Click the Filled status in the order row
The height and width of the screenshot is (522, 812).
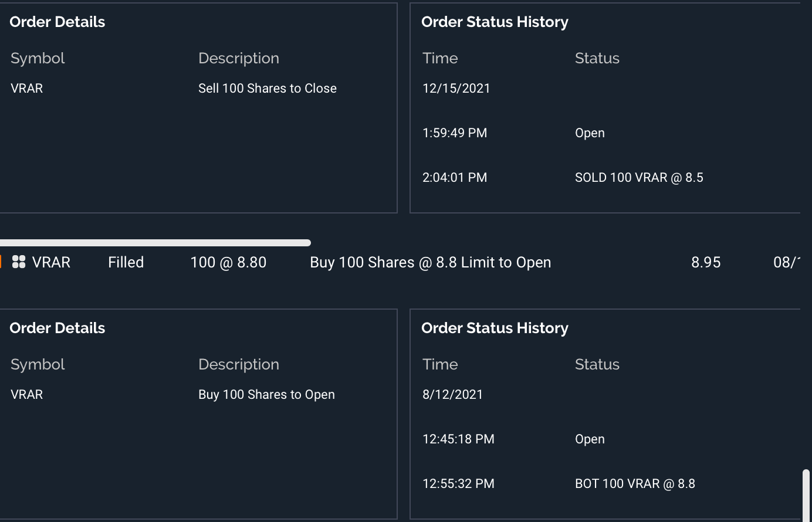coord(126,262)
